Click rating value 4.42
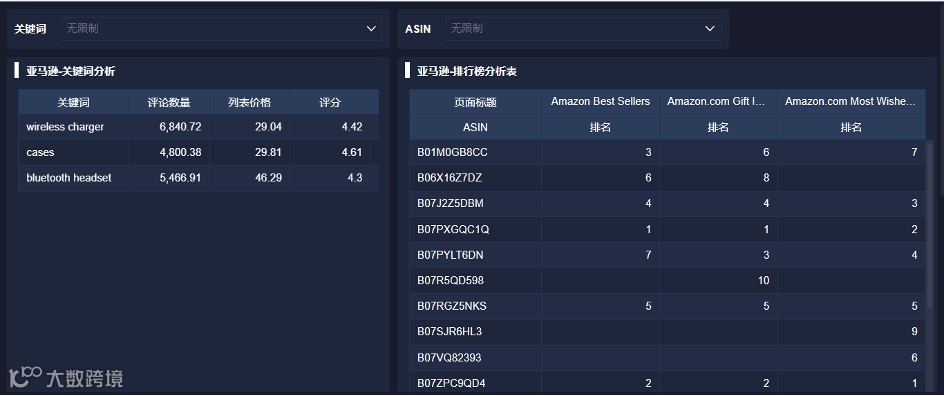 (x=352, y=127)
